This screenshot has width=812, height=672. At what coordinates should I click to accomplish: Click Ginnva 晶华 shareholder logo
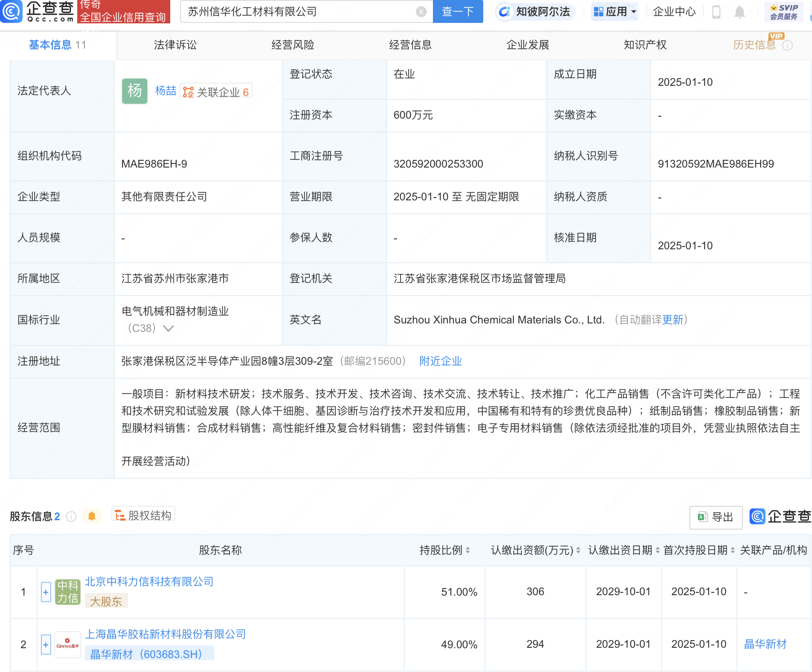[x=68, y=645]
